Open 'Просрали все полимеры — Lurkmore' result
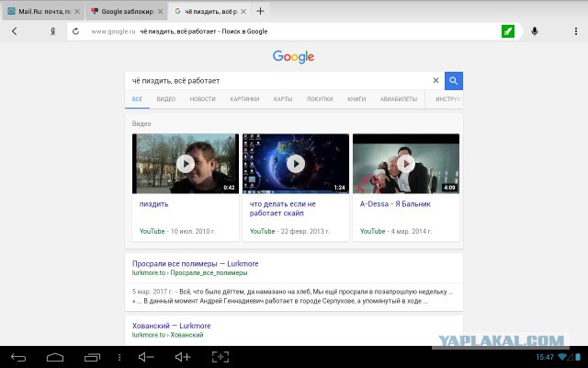The width and height of the screenshot is (588, 368). click(x=195, y=264)
